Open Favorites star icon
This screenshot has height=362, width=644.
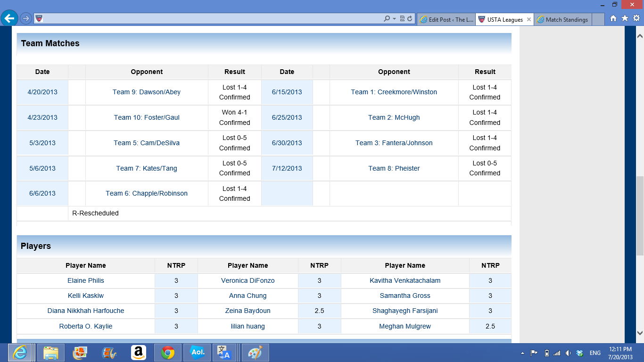click(x=625, y=18)
